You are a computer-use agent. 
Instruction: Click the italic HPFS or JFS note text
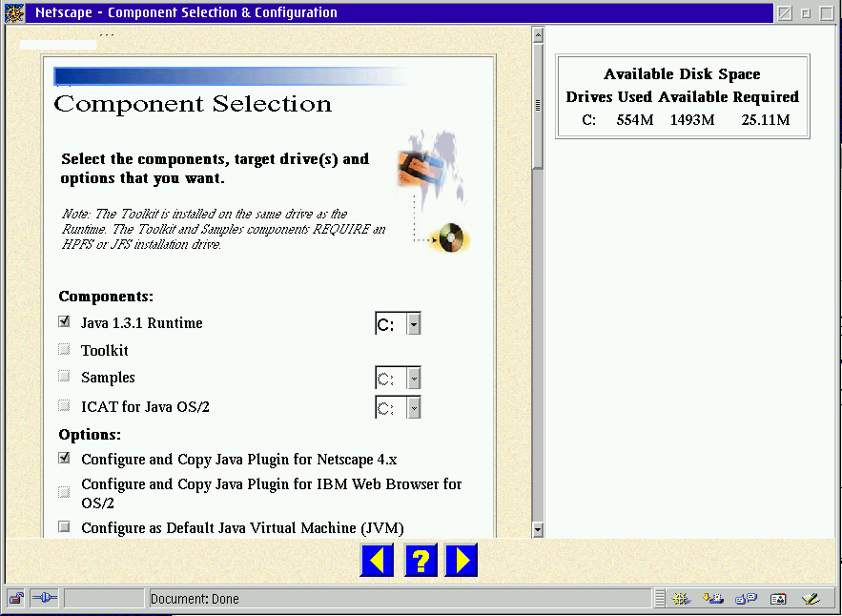(x=223, y=229)
